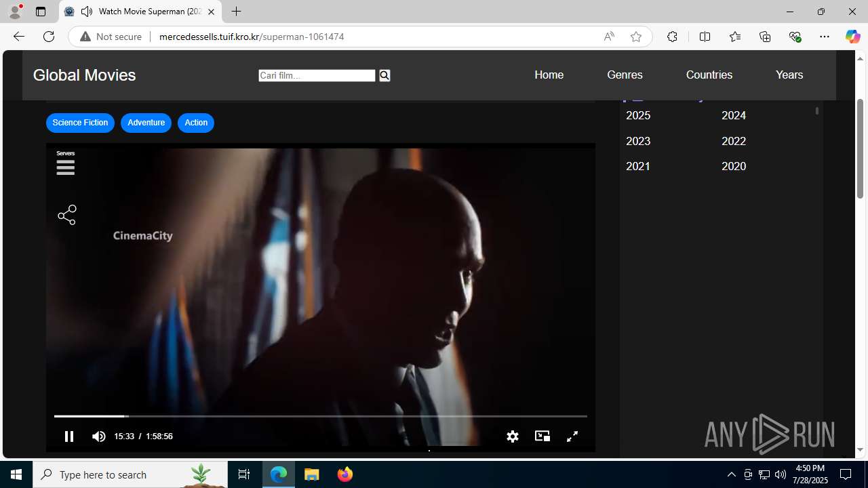Open the browser Extensions menu
The height and width of the screenshot is (488, 868).
coord(672,37)
